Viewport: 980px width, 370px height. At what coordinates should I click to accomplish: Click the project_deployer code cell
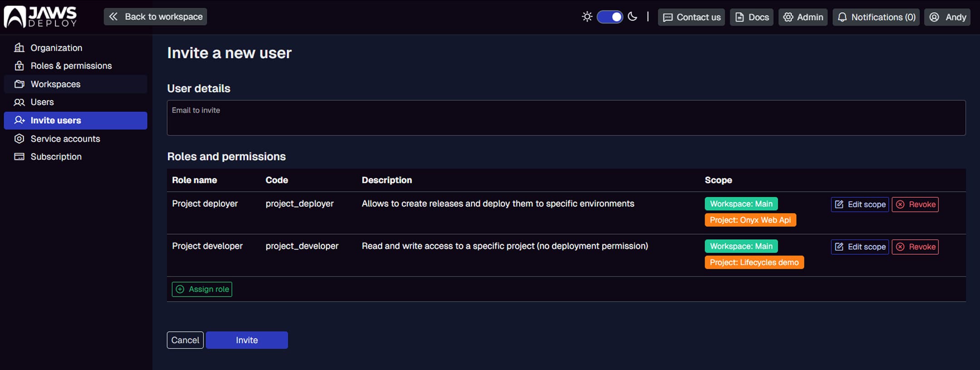tap(299, 204)
